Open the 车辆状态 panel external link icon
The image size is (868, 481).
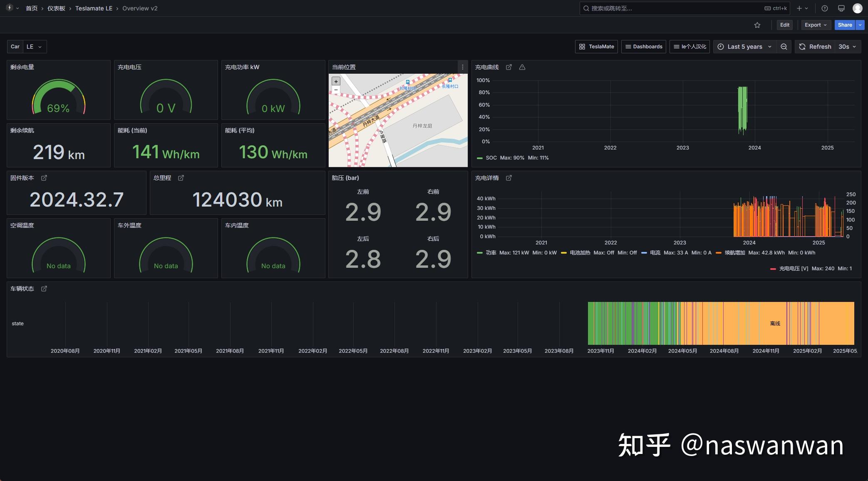point(44,289)
